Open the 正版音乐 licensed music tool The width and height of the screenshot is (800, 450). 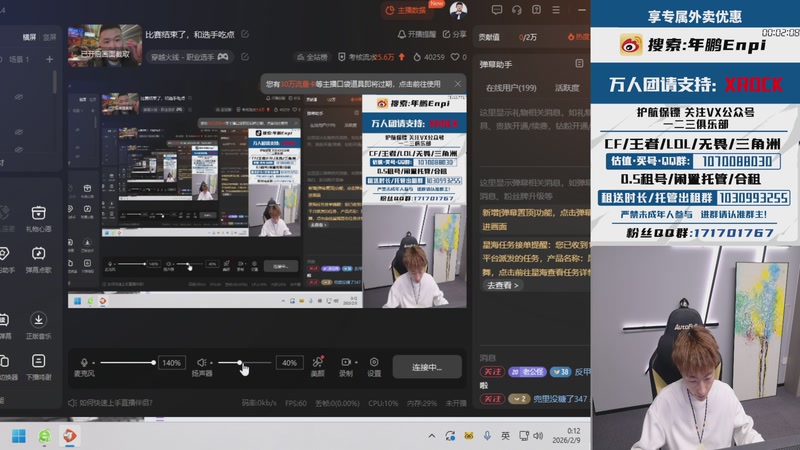[x=38, y=327]
